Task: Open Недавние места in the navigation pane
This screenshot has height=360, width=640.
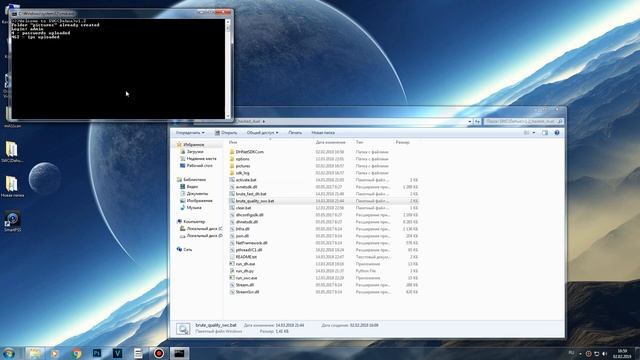Action: [201, 159]
